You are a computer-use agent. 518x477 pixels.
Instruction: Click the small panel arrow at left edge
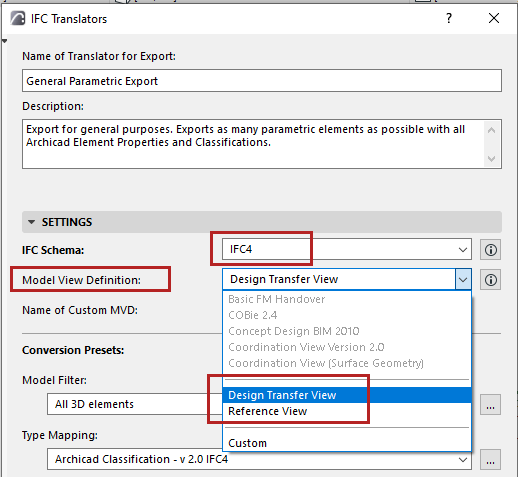(4, 41)
